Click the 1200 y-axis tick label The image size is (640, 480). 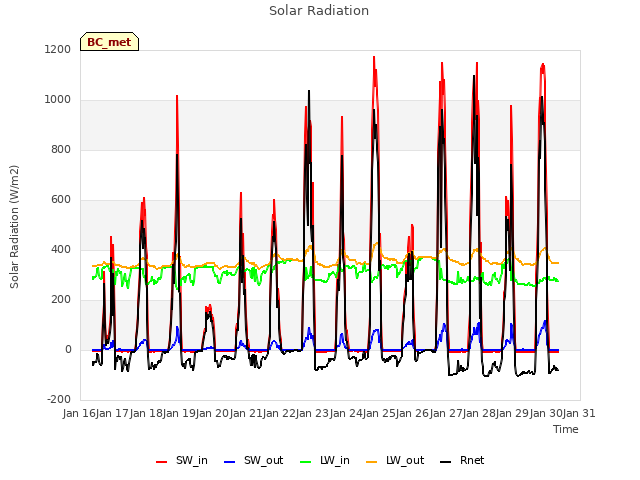pos(58,49)
